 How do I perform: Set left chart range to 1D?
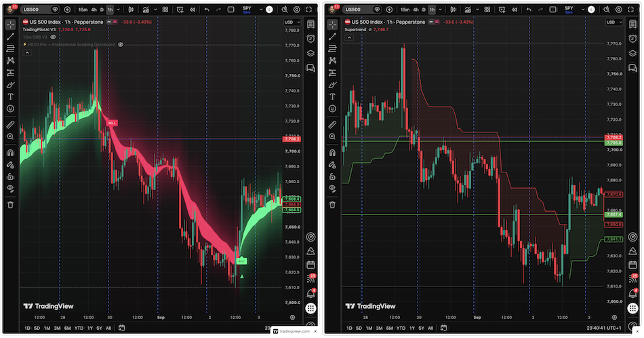[x=27, y=328]
